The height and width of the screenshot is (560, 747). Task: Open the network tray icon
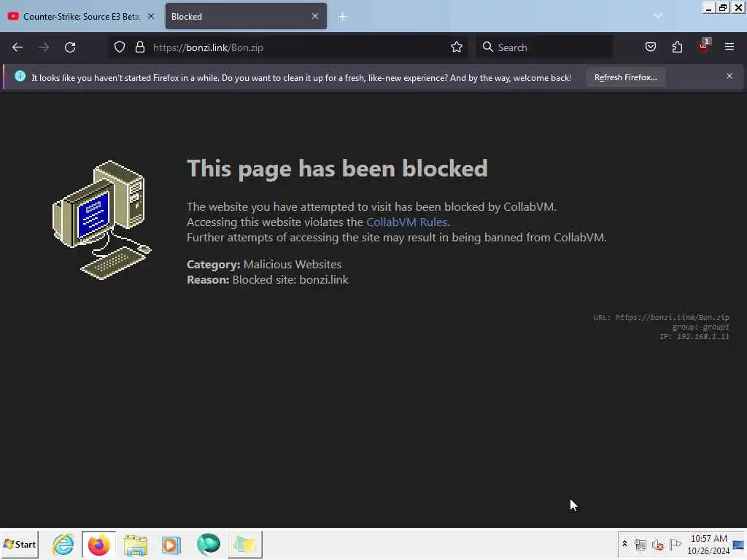pos(640,544)
